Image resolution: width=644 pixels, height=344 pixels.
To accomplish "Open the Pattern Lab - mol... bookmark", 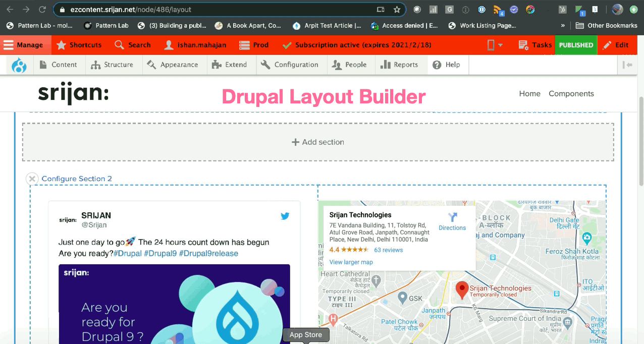I will coord(40,25).
